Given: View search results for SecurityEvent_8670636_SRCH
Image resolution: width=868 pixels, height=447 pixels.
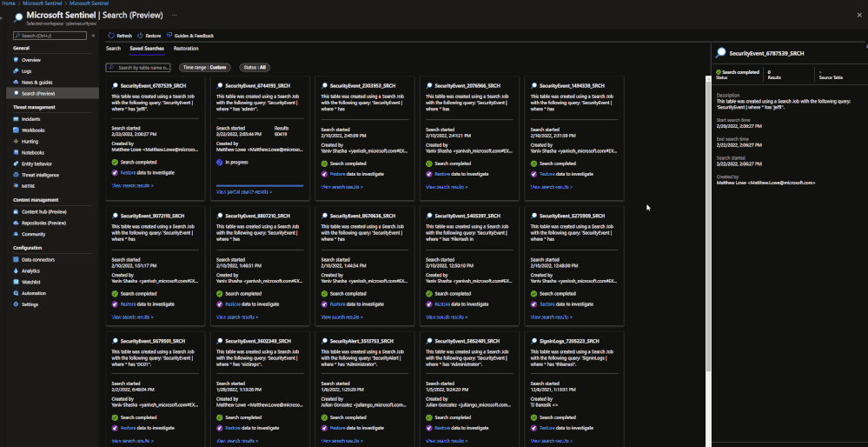Looking at the screenshot, I should coord(342,317).
